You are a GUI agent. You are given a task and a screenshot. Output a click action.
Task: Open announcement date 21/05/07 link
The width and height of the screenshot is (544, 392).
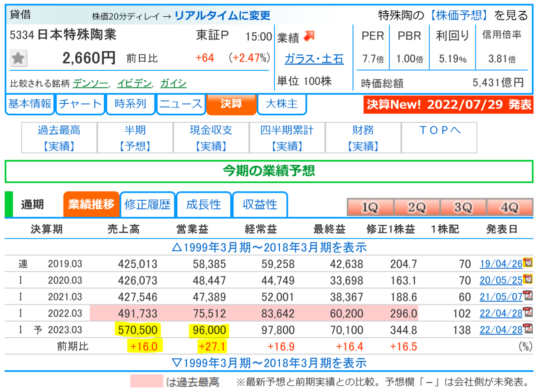501,297
